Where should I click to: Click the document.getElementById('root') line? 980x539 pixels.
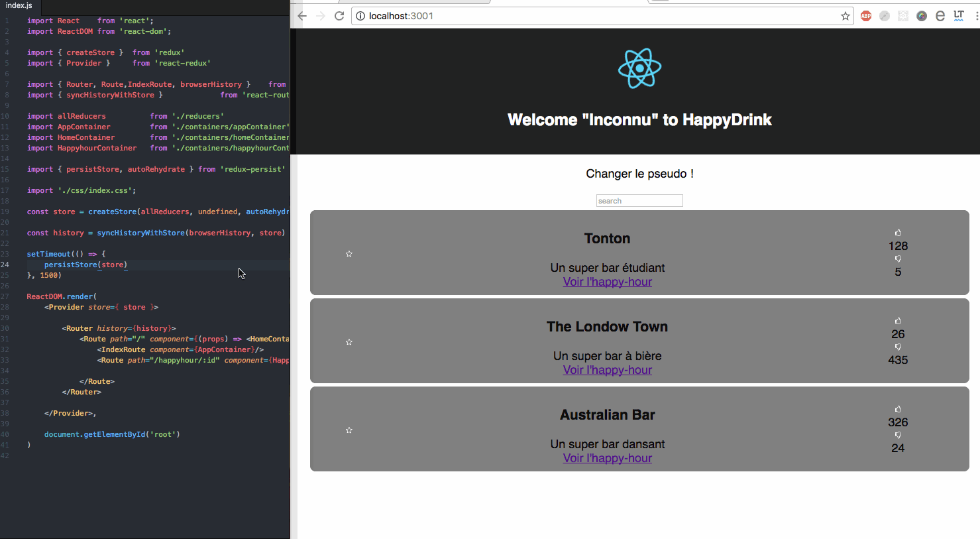coord(112,434)
